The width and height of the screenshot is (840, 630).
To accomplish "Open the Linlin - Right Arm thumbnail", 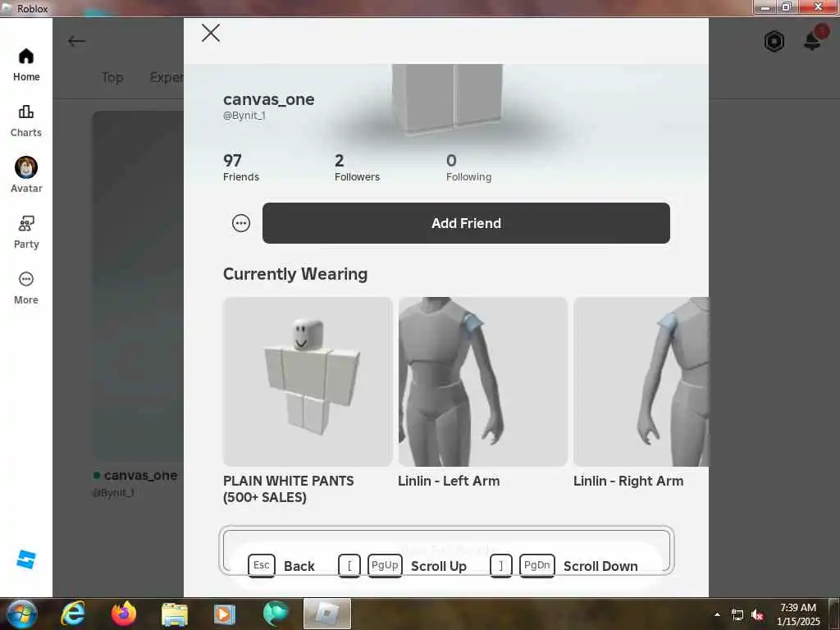I will coord(641,381).
